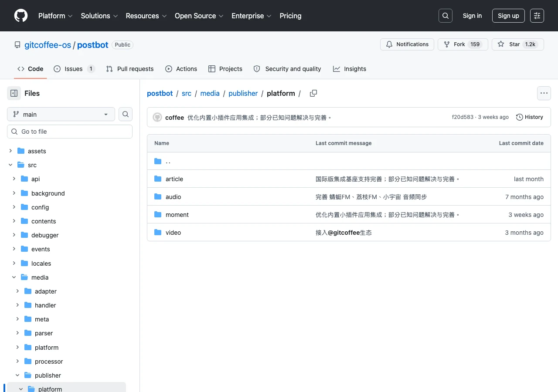Open the Solutions menu

[x=99, y=16]
